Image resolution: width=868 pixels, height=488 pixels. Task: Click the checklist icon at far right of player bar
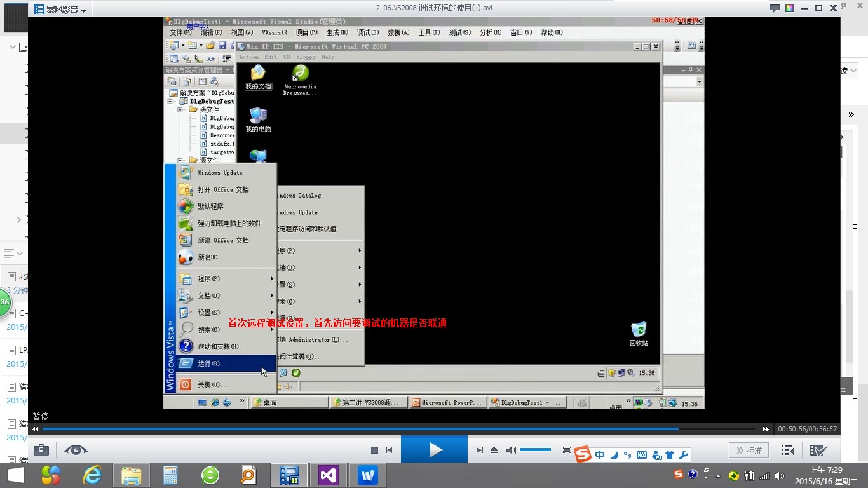[x=818, y=451]
